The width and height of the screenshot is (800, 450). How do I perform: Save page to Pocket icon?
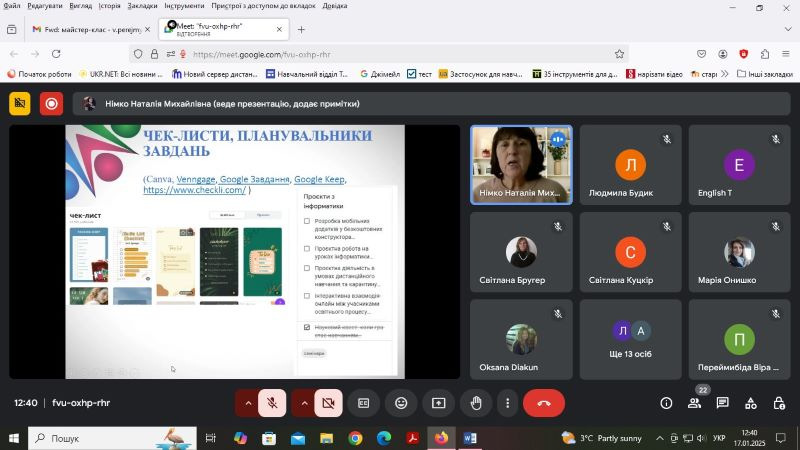click(702, 54)
